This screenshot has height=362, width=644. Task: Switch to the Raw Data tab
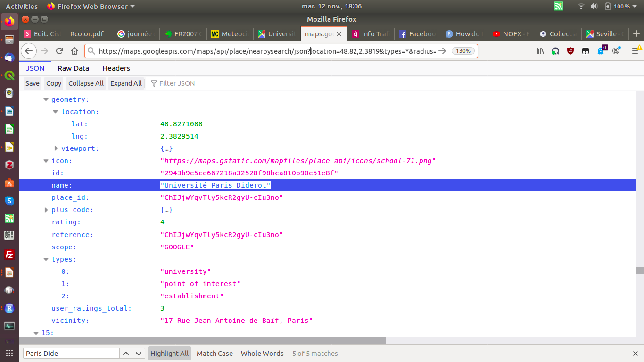coord(73,68)
